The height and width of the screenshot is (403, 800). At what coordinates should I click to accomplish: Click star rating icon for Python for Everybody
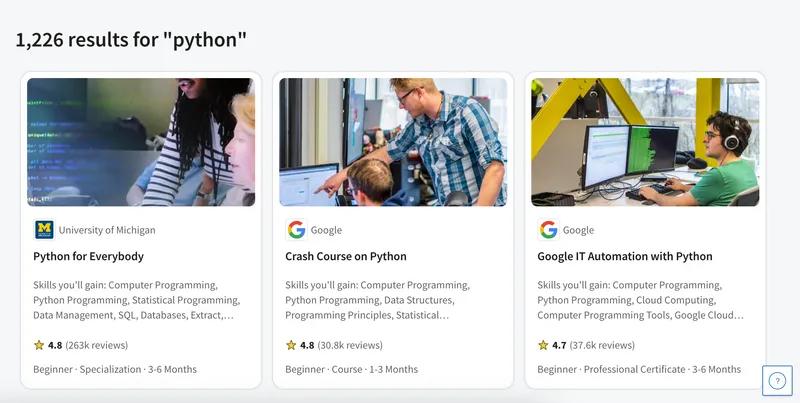coord(39,345)
